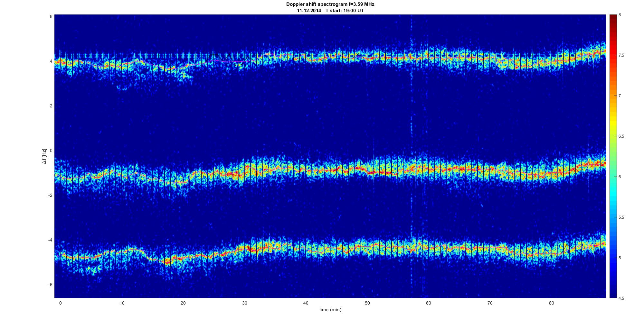
Task: Click the colorbar tick label '7'
Action: (x=620, y=96)
